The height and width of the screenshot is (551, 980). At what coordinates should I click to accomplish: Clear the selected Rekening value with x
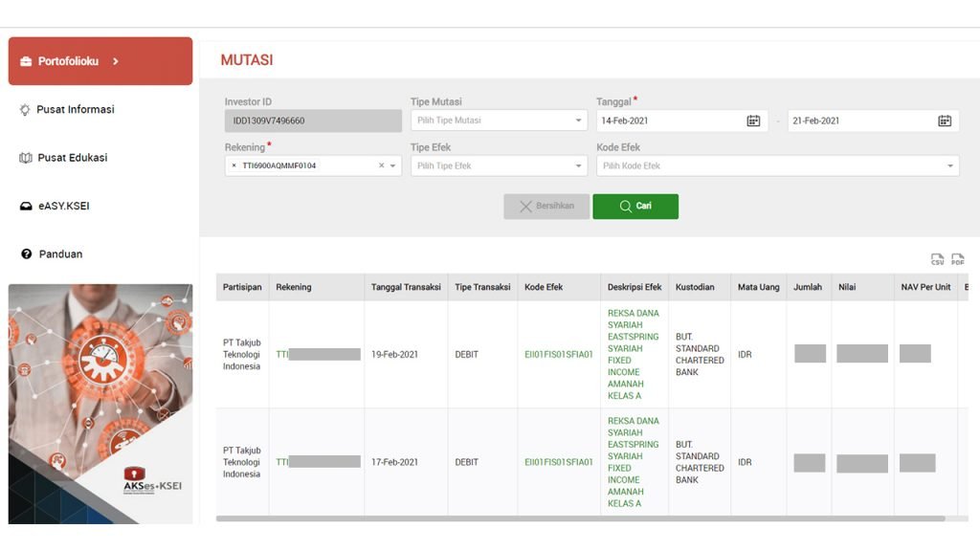point(381,165)
